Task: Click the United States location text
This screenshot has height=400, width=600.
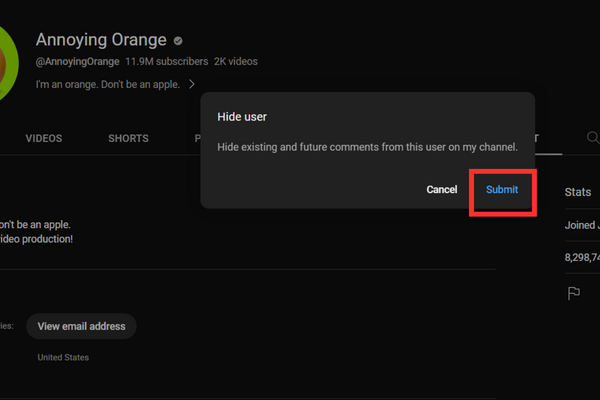Action: (x=63, y=357)
